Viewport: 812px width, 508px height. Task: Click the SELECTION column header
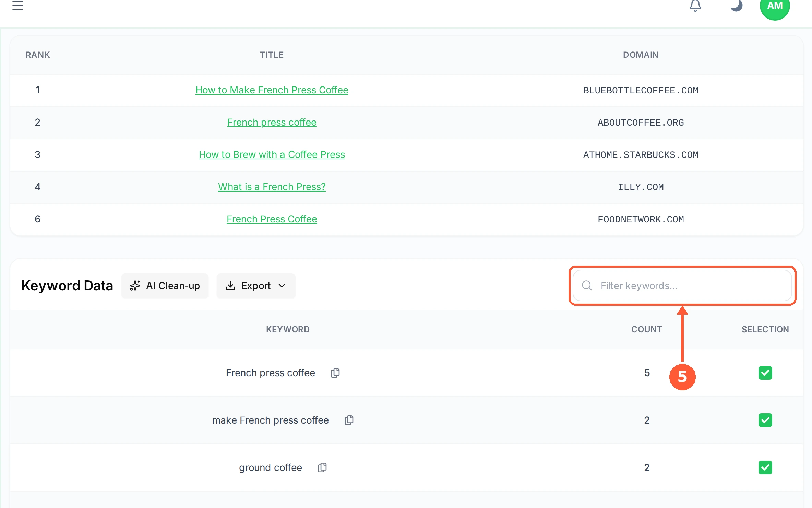point(765,330)
